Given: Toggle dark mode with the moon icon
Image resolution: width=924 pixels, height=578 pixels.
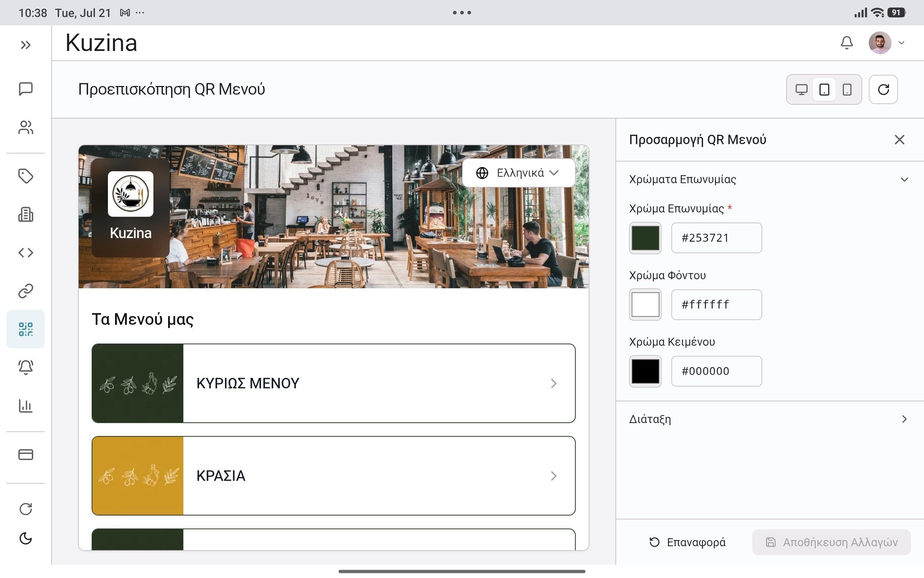Looking at the screenshot, I should [26, 539].
